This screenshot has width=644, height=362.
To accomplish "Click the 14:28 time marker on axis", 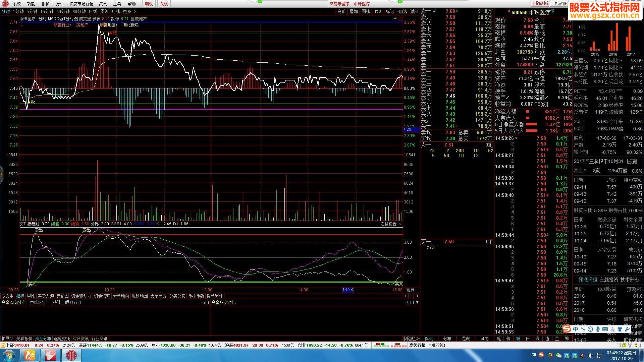I will [x=347, y=290].
